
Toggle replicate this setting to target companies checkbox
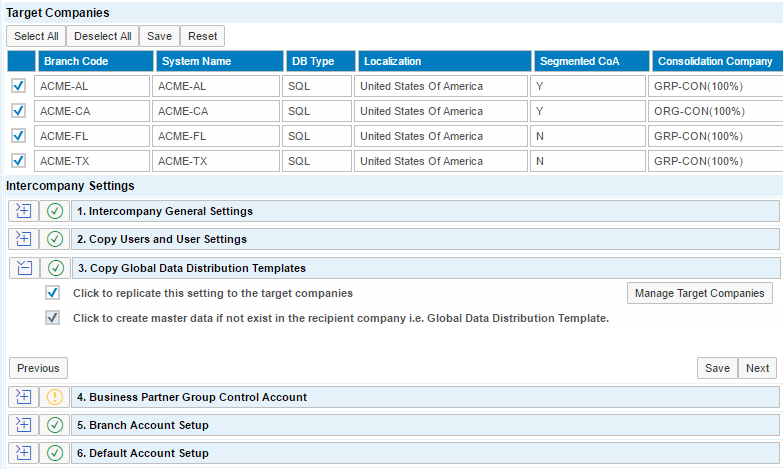(53, 293)
